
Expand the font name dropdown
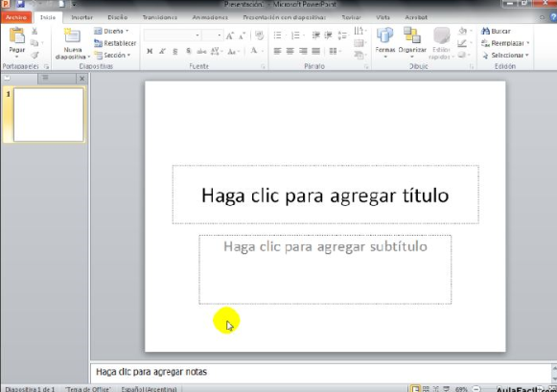pos(197,35)
